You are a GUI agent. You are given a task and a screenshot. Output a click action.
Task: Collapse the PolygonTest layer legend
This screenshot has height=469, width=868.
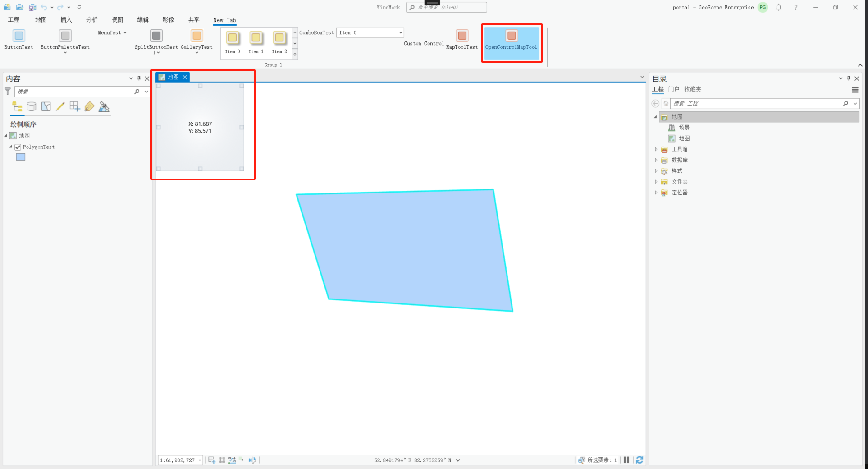(11, 147)
